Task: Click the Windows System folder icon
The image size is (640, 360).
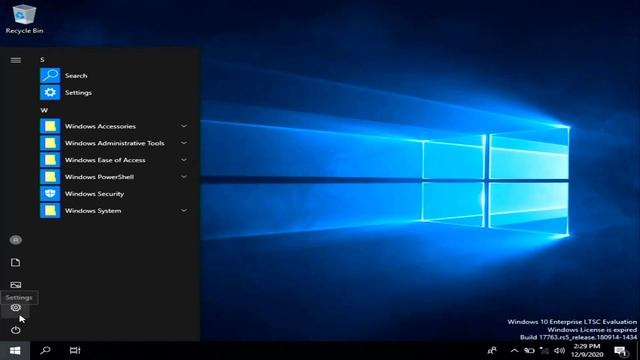Action: tap(50, 211)
